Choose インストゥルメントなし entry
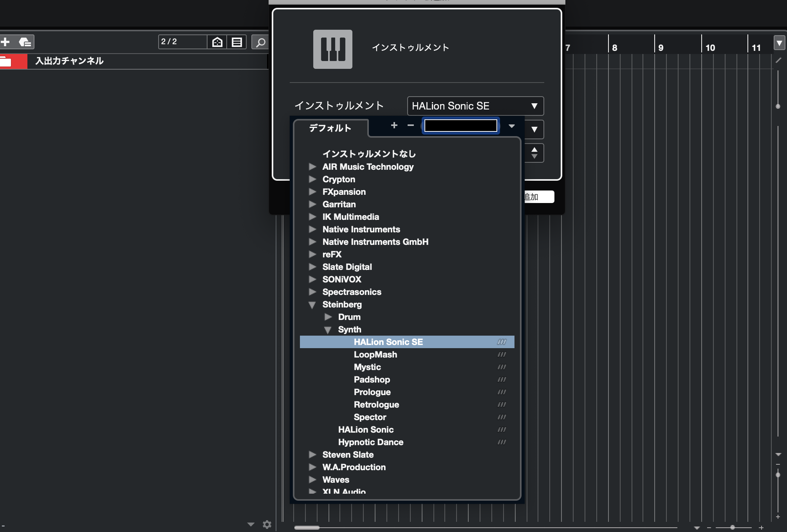The height and width of the screenshot is (532, 787). pos(369,154)
